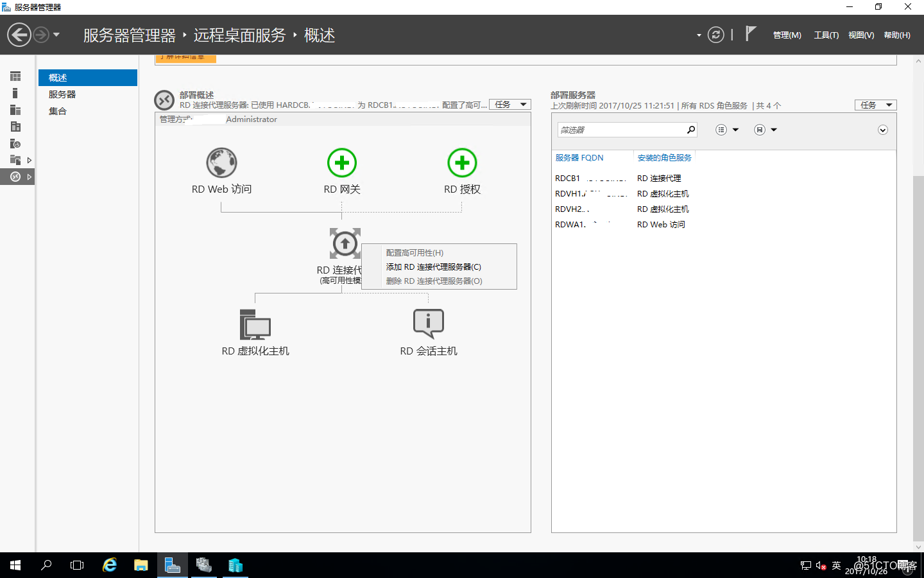
Task: Click the RD Web 访问 label
Action: (221, 189)
